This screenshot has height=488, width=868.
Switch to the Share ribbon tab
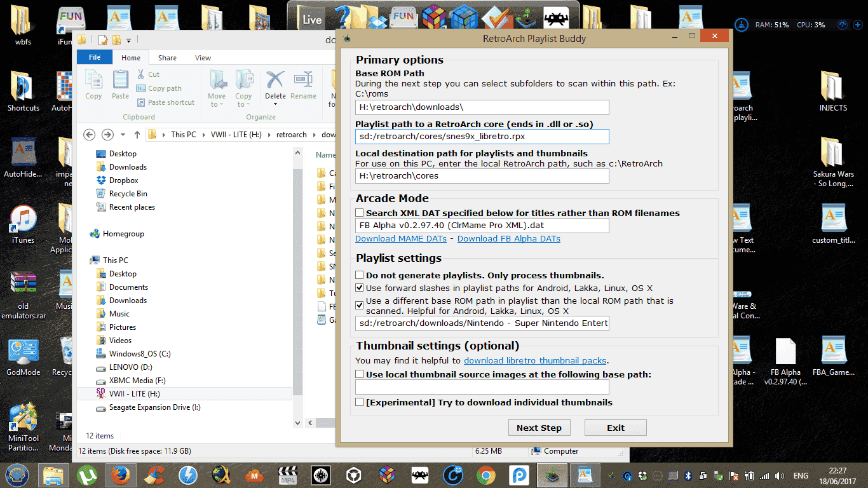tap(168, 58)
